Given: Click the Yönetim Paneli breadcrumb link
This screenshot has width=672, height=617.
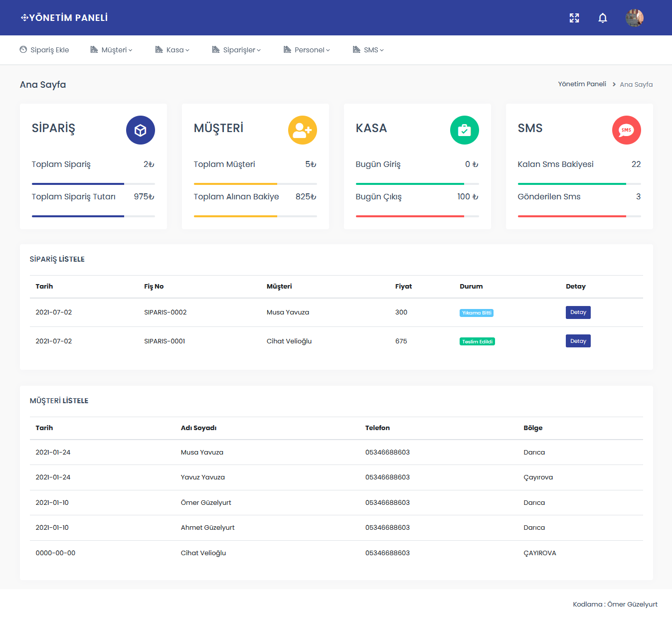Looking at the screenshot, I should coord(582,84).
